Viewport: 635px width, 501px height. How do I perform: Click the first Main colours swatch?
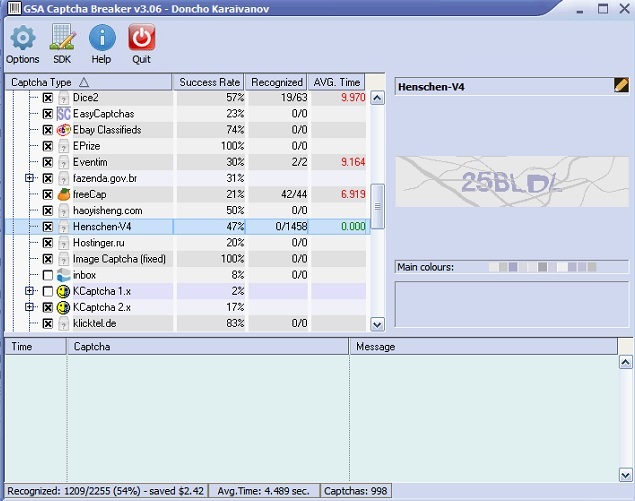pyautogui.click(x=494, y=267)
